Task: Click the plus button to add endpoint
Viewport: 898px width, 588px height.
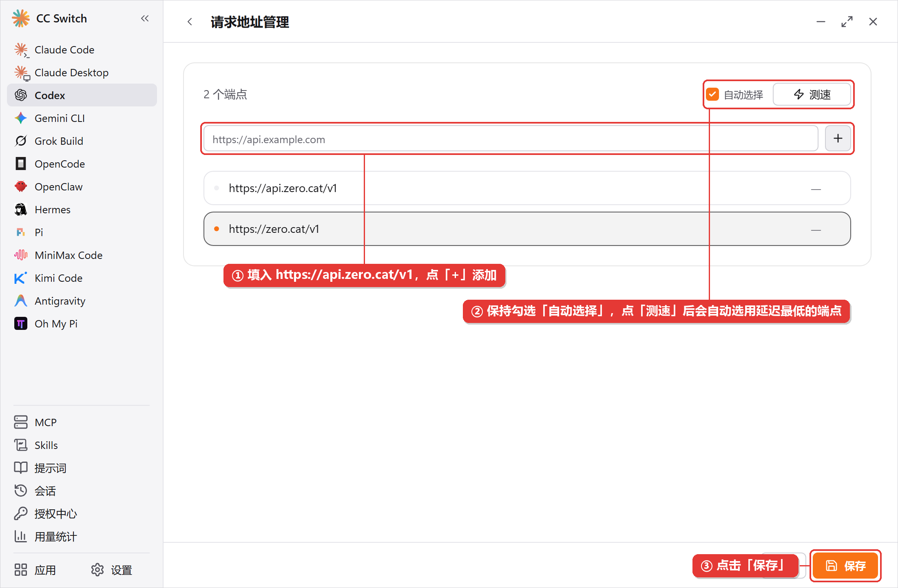Action: click(x=838, y=139)
